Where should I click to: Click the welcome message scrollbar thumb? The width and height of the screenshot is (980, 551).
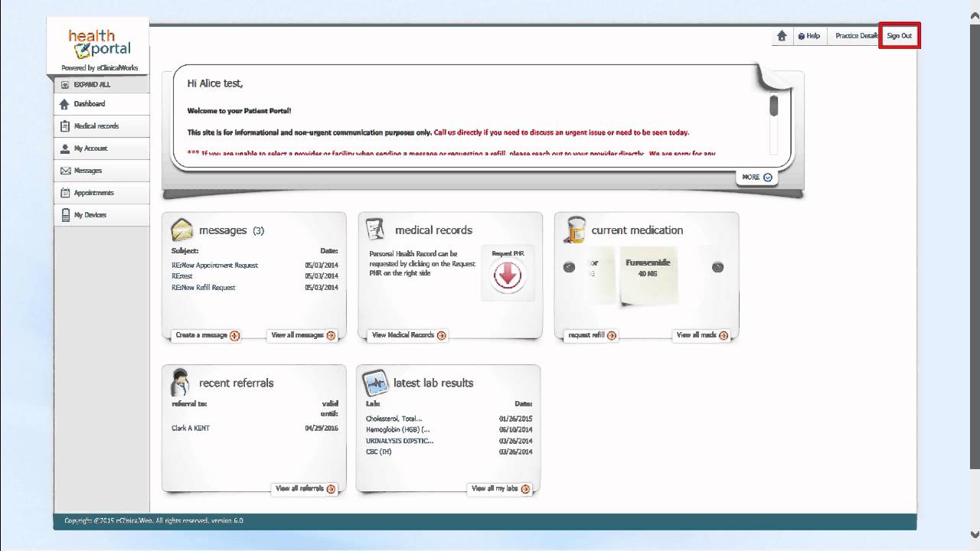(774, 106)
